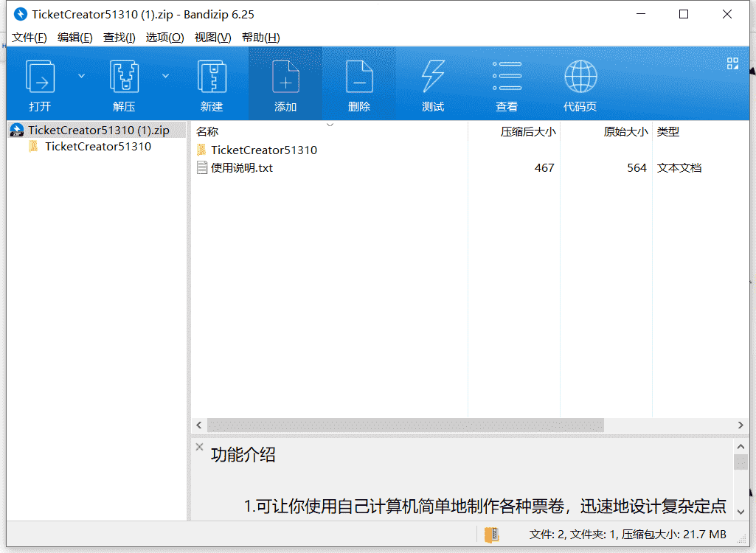
Task: Click the New archive (新建) icon
Action: pos(212,76)
